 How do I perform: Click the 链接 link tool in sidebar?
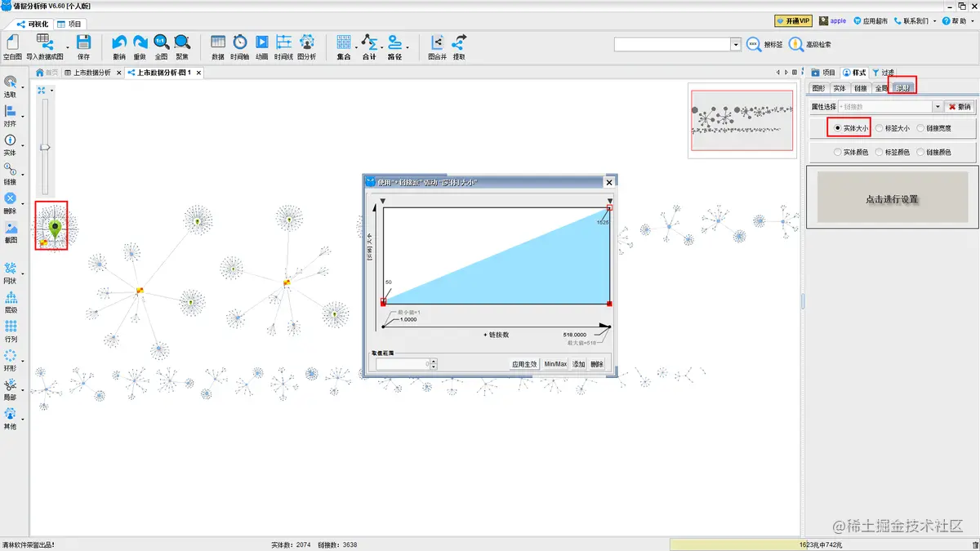(10, 170)
